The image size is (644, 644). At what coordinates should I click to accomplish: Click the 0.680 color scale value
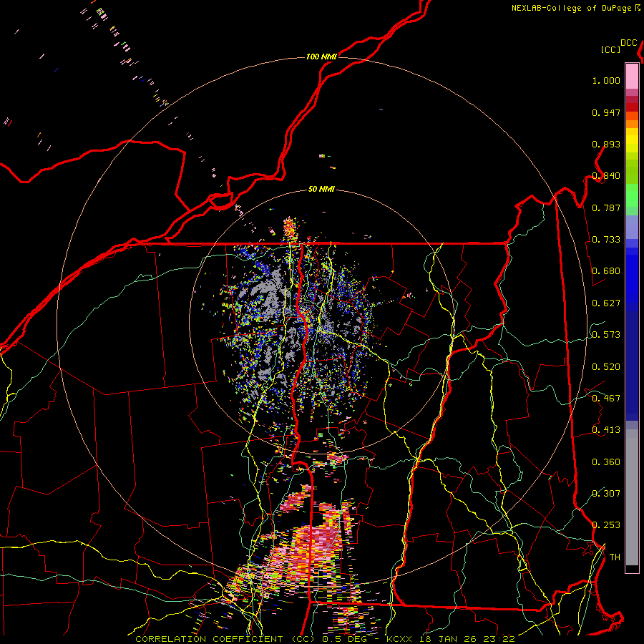(606, 271)
